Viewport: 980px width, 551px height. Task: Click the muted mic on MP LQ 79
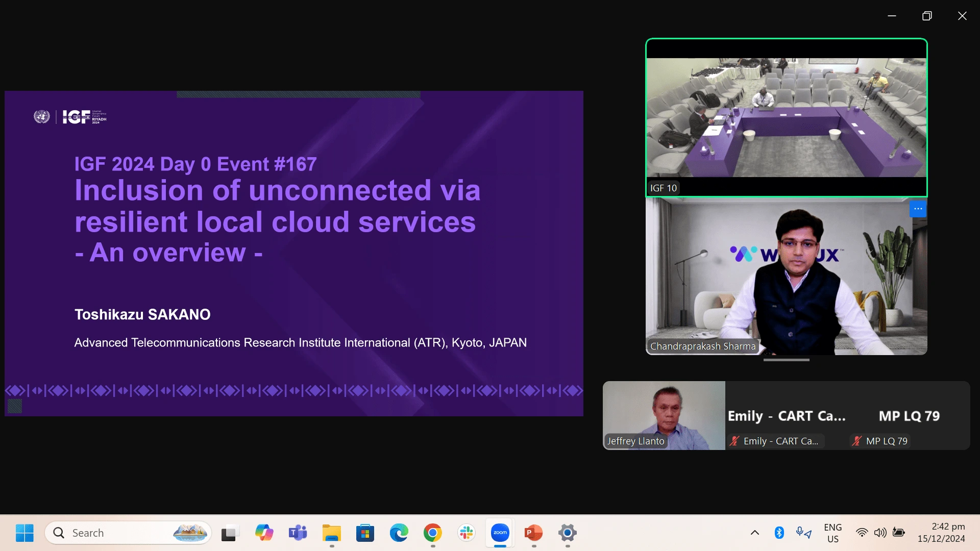tap(857, 441)
